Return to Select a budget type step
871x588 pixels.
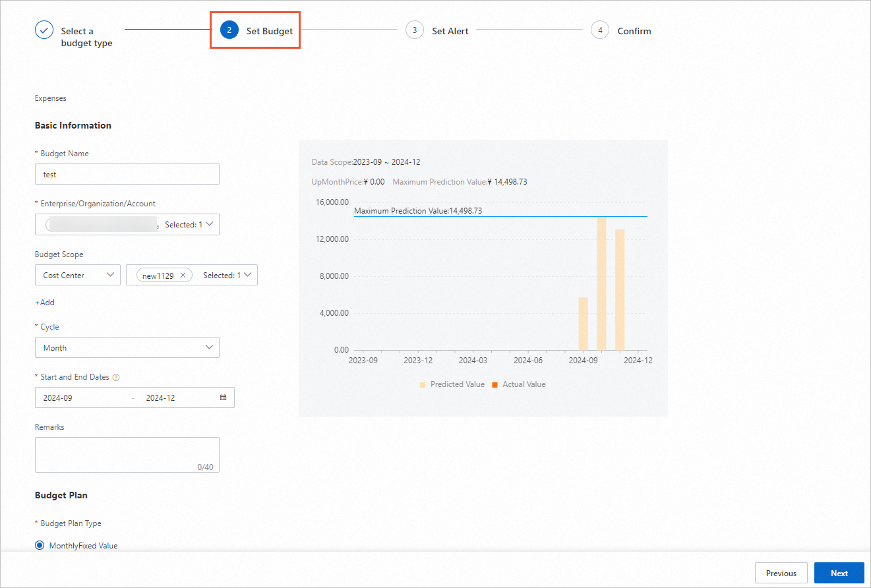click(86, 37)
